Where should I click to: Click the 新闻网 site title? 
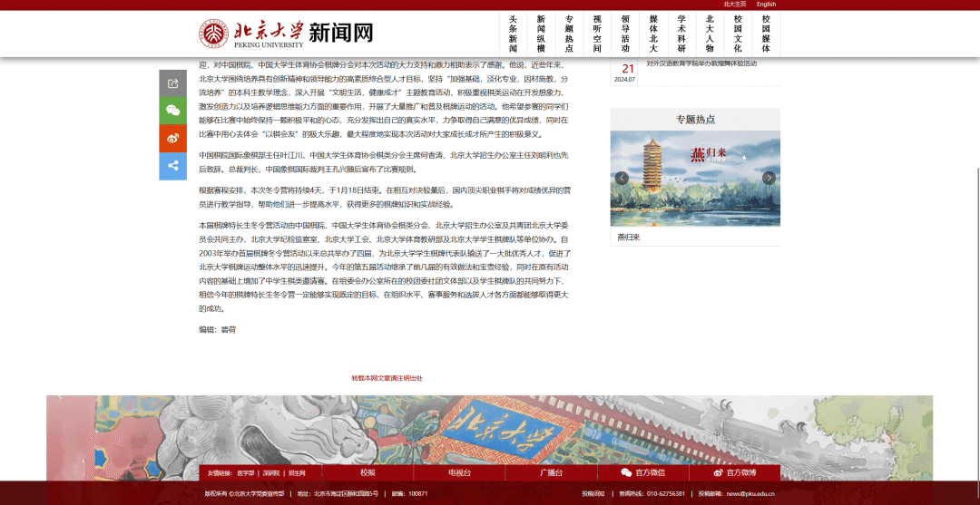(x=340, y=32)
